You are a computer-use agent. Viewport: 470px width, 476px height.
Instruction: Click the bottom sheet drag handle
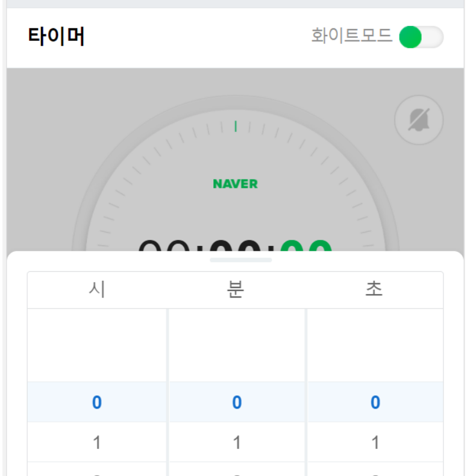(x=241, y=260)
